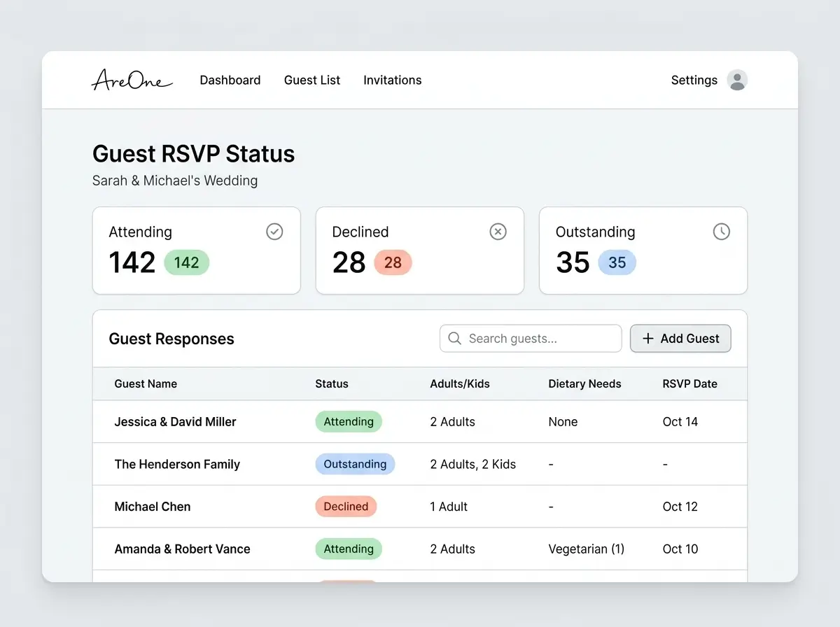Select The Henderson Family guest name
Screen dimensions: 840x627
pos(177,464)
